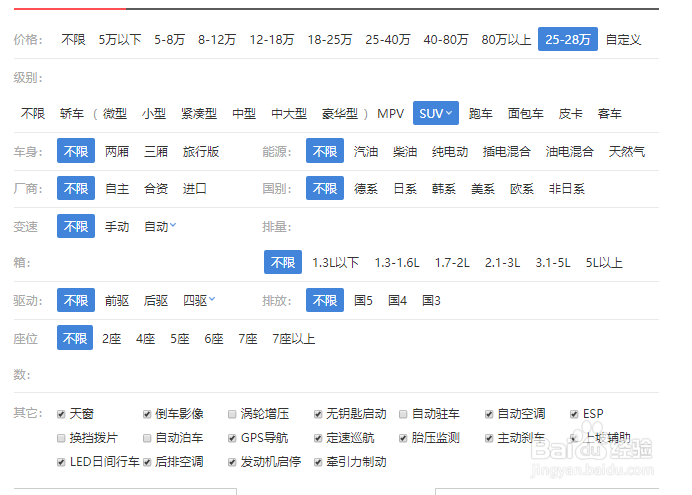
Task: Filter manufacturer by 合资
Action: pyautogui.click(x=156, y=189)
